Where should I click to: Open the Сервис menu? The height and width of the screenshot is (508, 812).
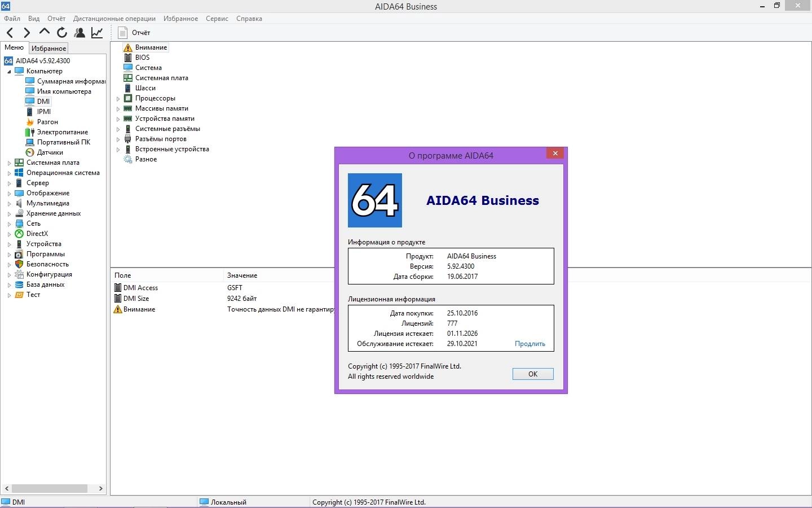(x=217, y=19)
